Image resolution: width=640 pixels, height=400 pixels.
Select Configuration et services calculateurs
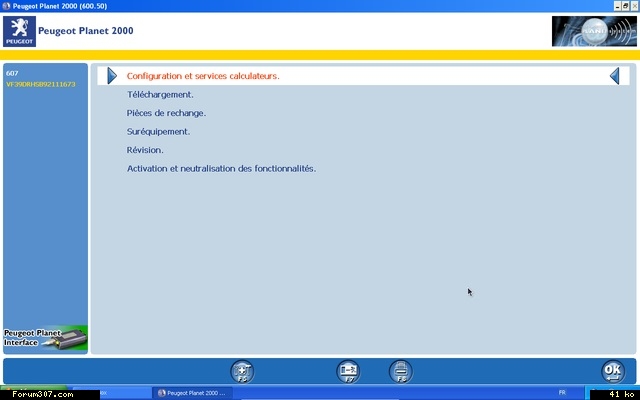[x=203, y=75]
